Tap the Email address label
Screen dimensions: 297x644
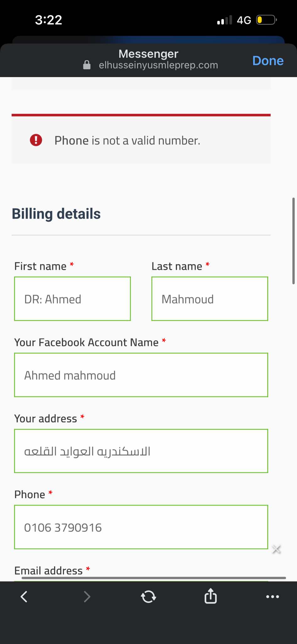(48, 570)
